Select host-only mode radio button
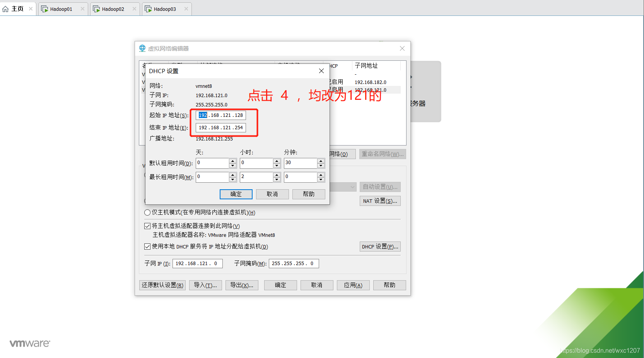The image size is (644, 358). click(147, 212)
